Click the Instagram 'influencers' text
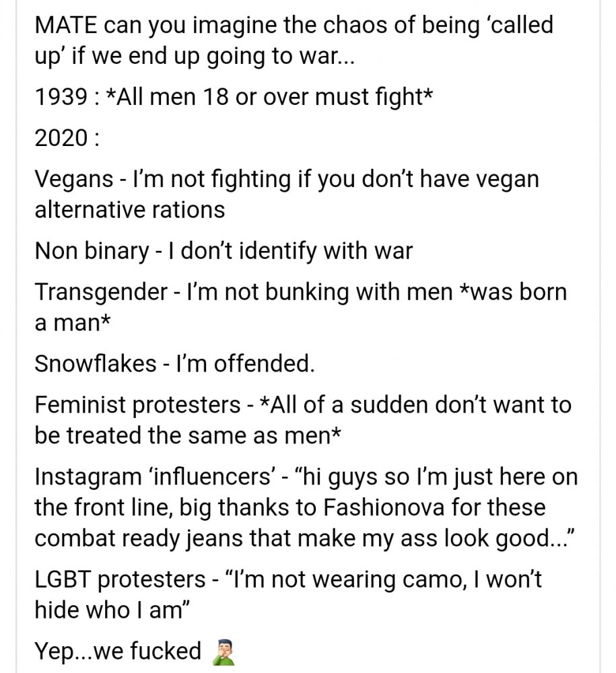Viewport: 616px width, 673px height. coord(156,477)
